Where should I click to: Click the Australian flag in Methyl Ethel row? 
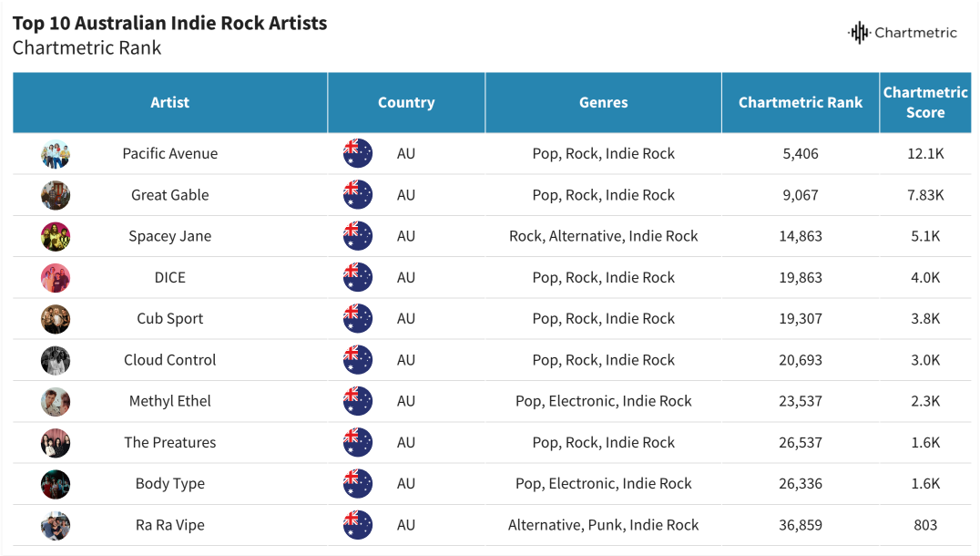pyautogui.click(x=358, y=401)
